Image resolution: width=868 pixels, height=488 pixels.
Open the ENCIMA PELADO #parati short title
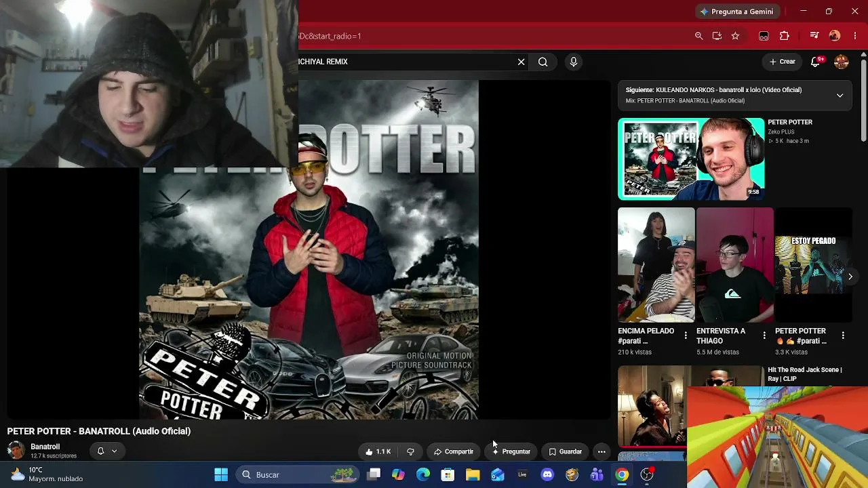[646, 336]
